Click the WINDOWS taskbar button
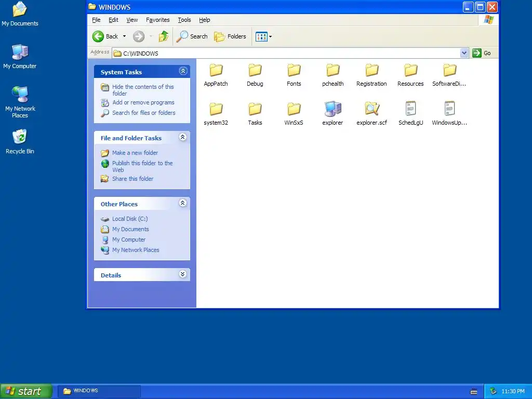Viewport: 532px width, 399px height. [99, 391]
